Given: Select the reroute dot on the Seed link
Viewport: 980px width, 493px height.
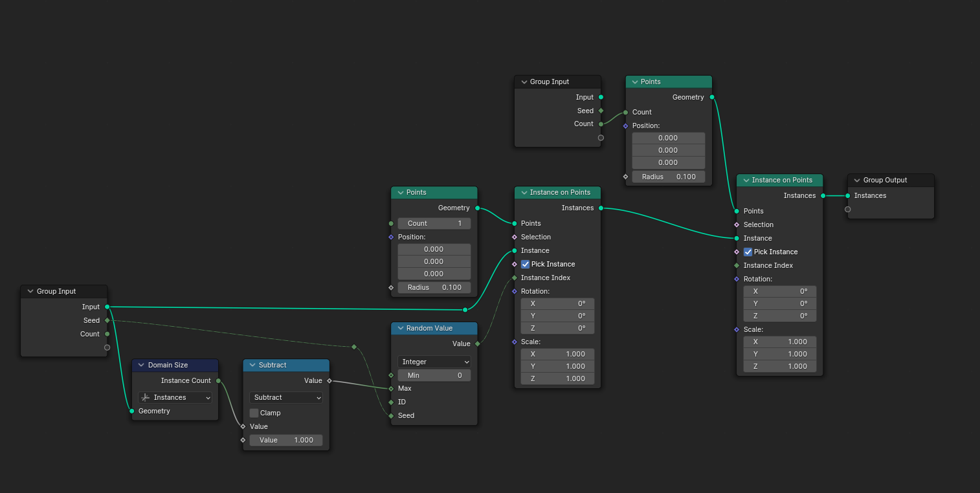Looking at the screenshot, I should point(354,347).
